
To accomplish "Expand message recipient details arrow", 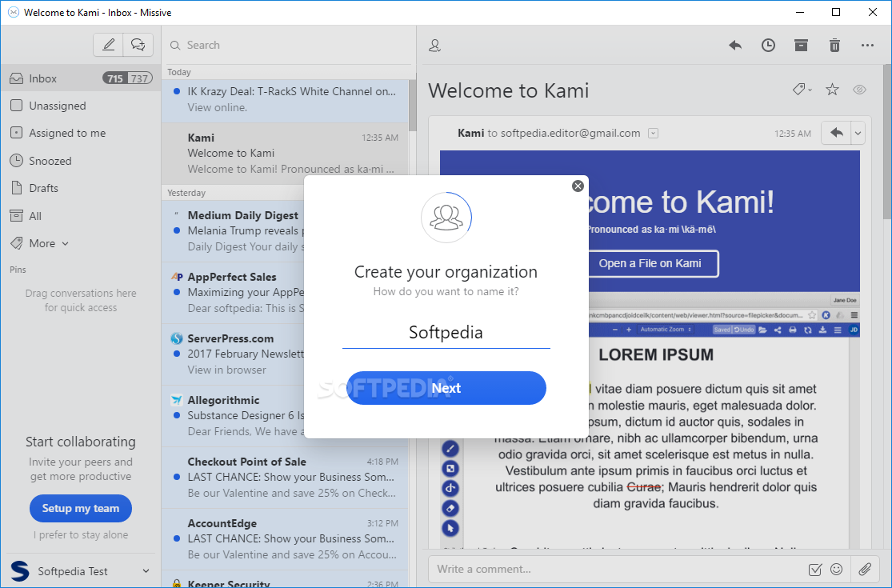I will pyautogui.click(x=653, y=133).
